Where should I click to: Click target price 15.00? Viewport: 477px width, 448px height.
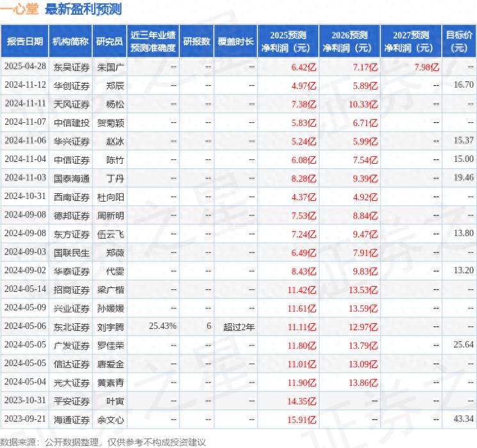tap(464, 159)
